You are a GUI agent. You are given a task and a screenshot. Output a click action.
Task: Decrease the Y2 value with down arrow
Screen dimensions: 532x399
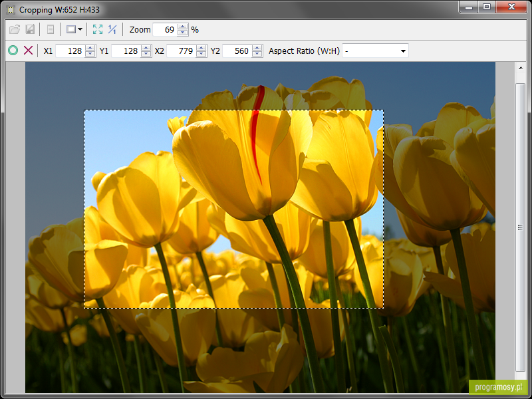click(x=257, y=54)
